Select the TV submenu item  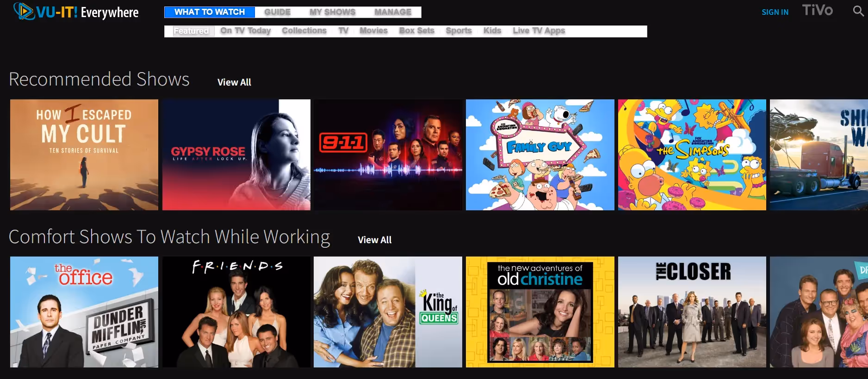(x=343, y=31)
